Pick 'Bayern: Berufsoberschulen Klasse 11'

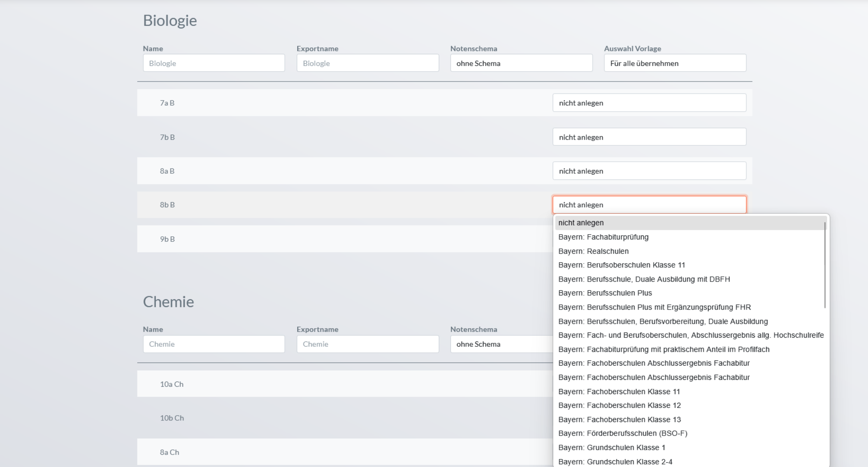(x=621, y=265)
